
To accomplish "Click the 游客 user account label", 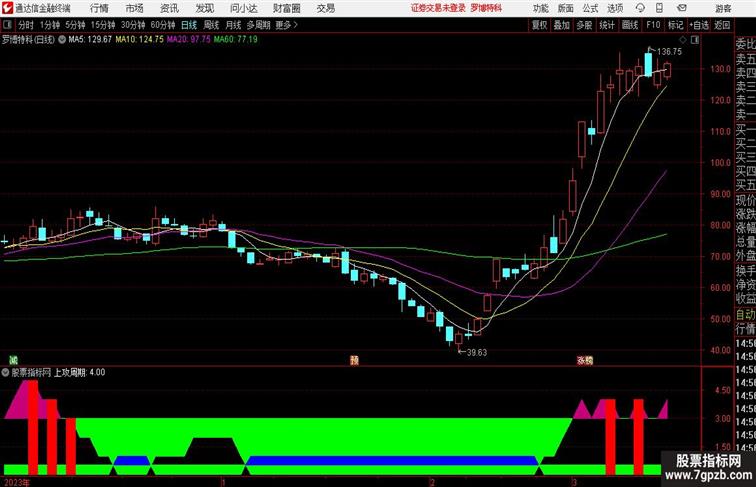I will (723, 8).
